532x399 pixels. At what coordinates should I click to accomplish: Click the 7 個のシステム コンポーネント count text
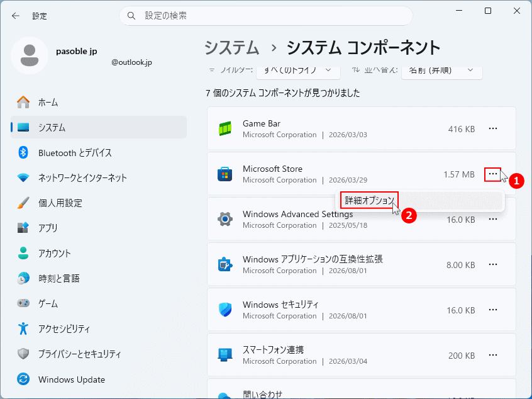[283, 93]
